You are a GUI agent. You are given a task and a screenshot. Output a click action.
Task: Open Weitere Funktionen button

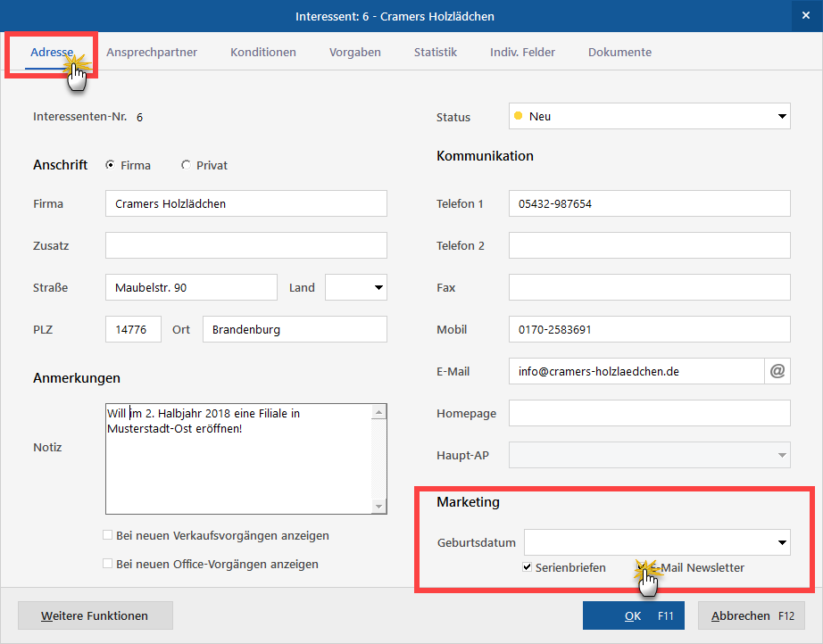(95, 615)
